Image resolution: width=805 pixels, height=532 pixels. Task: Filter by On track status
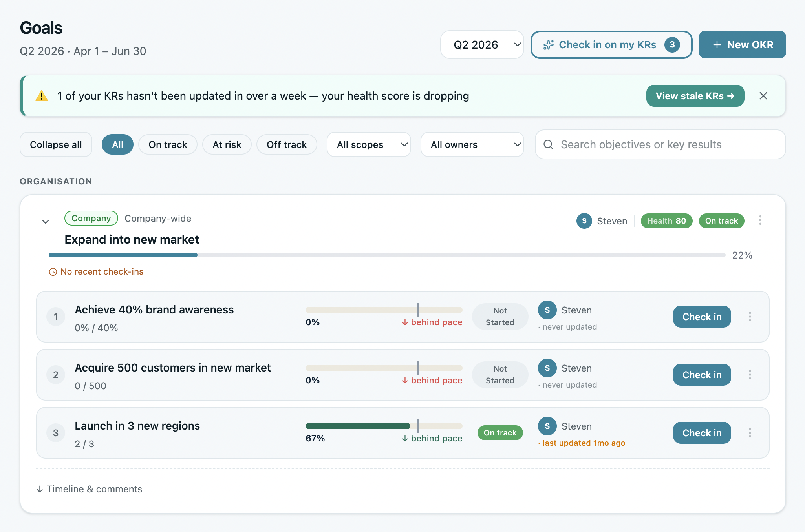point(168,144)
